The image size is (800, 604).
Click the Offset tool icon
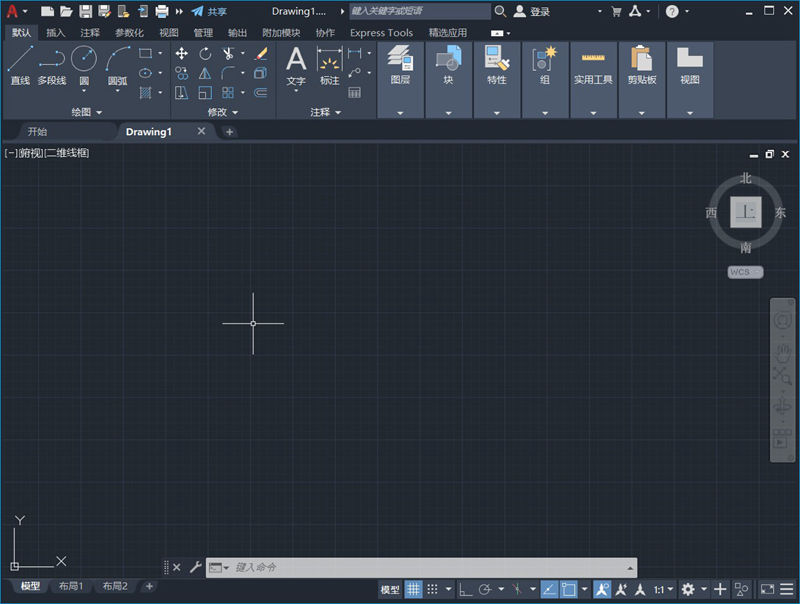click(x=261, y=92)
